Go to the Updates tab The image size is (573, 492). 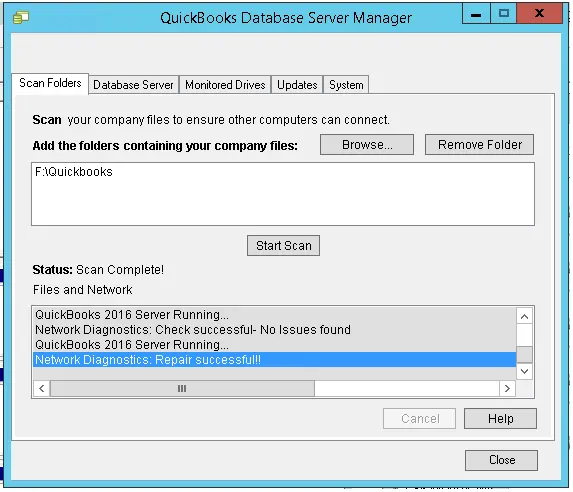pos(297,85)
